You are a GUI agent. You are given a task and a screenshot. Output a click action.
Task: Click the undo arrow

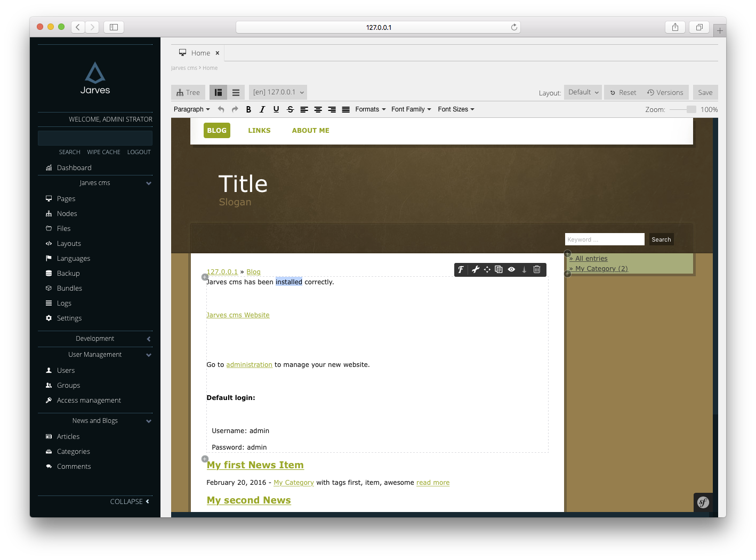221,109
